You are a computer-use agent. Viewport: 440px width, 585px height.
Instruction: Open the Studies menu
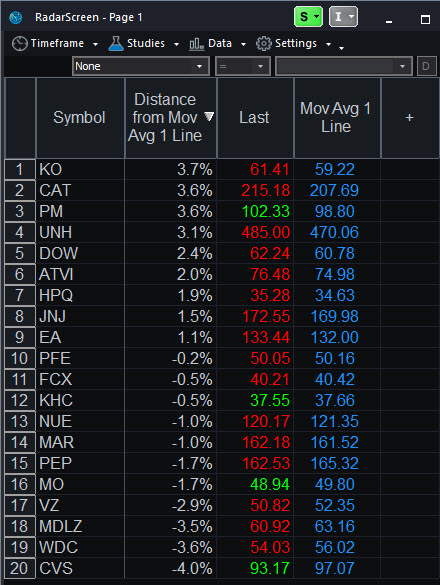[x=144, y=44]
